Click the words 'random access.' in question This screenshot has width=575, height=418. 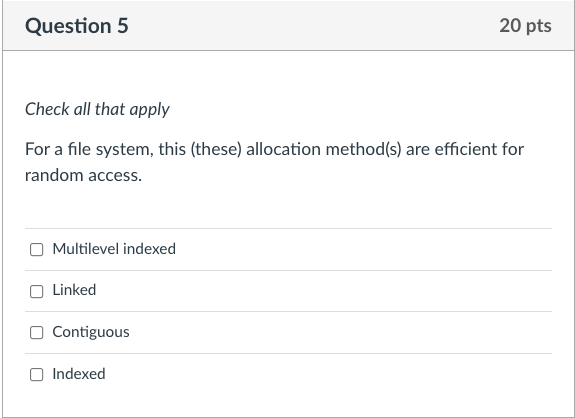coord(83,175)
